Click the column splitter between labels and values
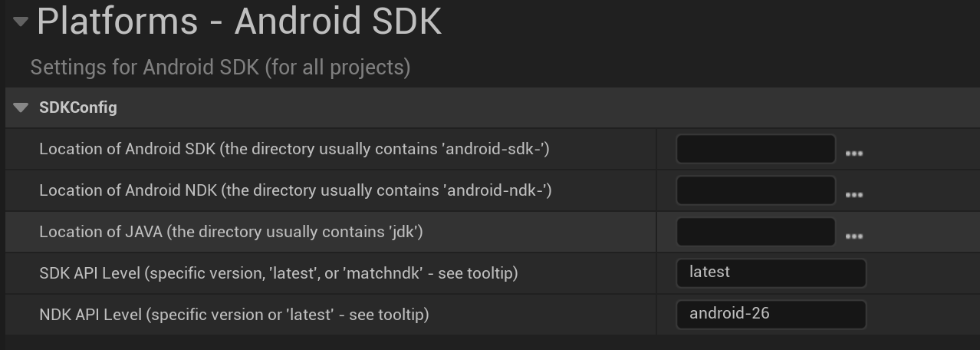This screenshot has width=980, height=350. point(657,230)
